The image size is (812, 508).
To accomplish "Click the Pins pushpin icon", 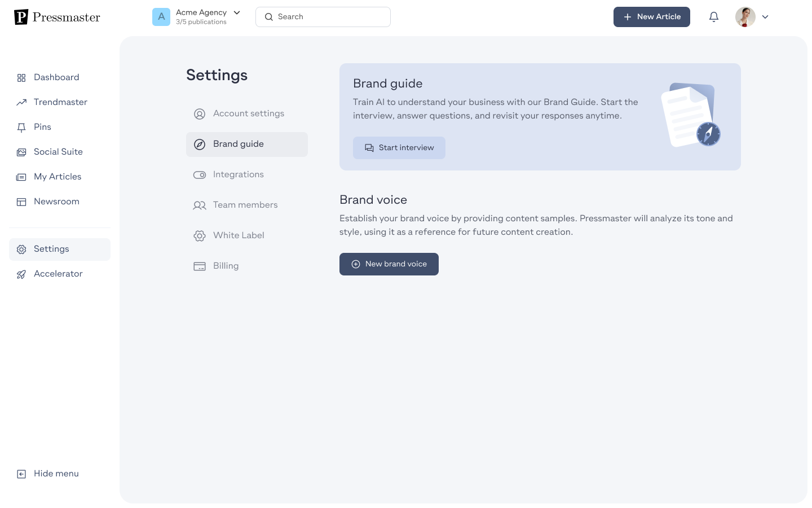I will tap(21, 128).
